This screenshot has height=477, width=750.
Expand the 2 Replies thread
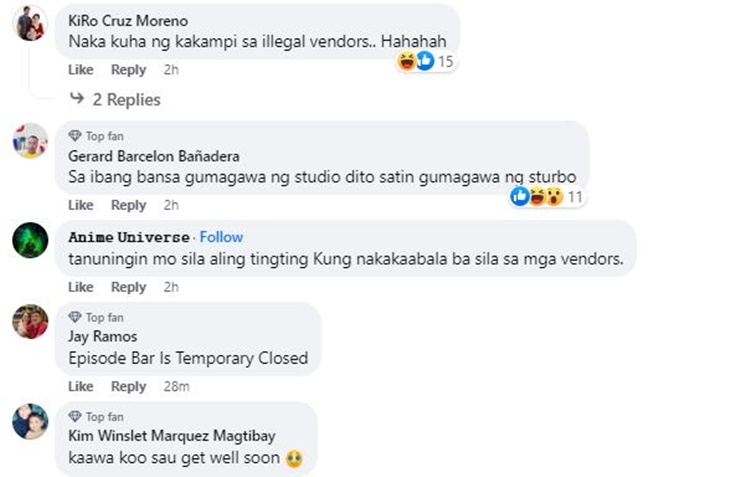tap(115, 100)
